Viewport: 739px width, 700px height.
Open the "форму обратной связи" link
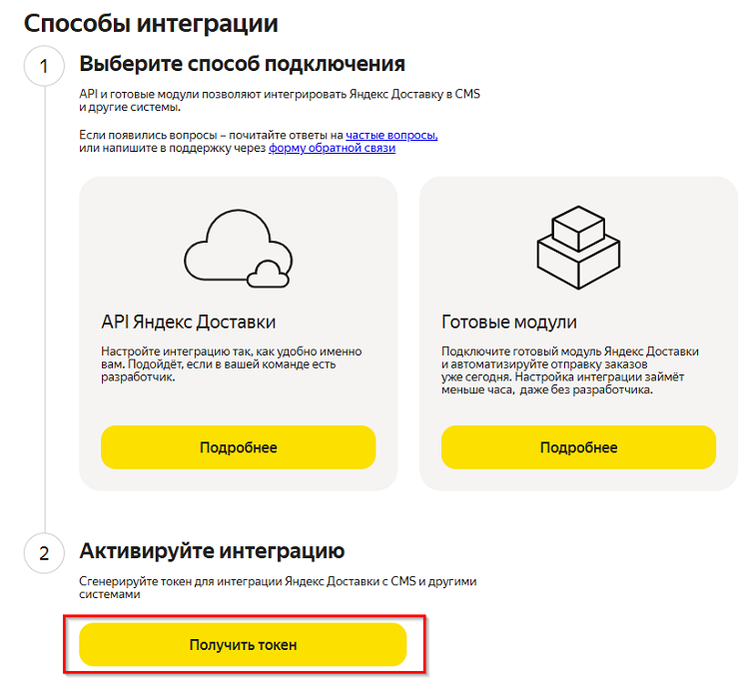[x=332, y=148]
